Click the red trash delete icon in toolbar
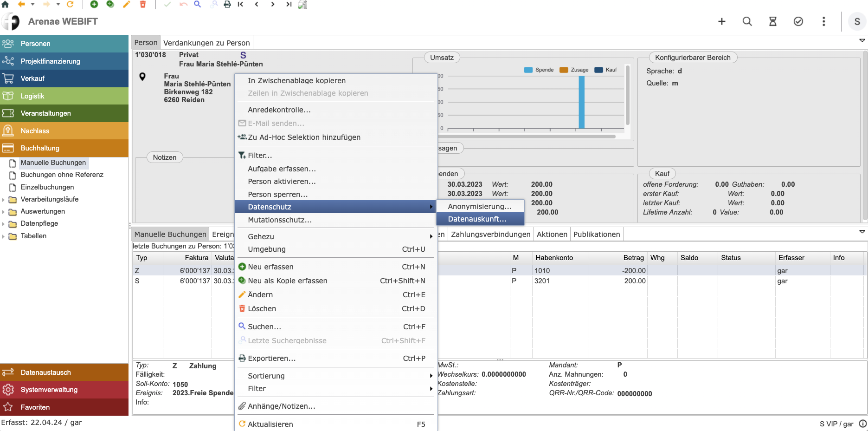The height and width of the screenshot is (431, 868). pos(143,4)
